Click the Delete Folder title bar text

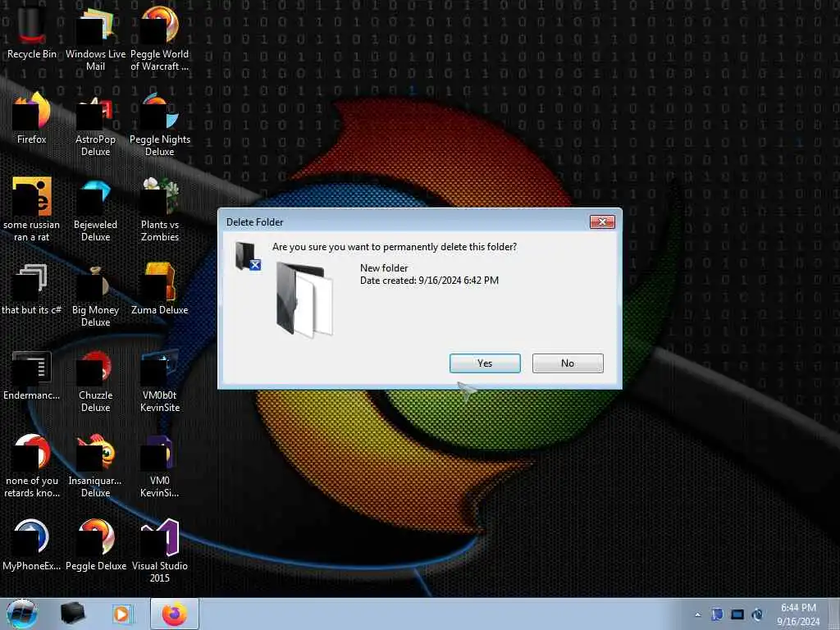[x=254, y=221]
